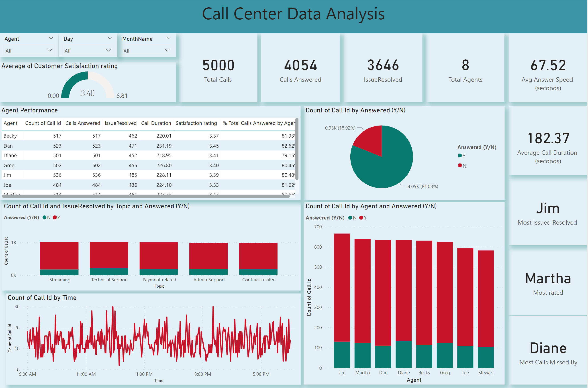Sort table by Calls Answered column
The image size is (588, 388).
pos(83,123)
